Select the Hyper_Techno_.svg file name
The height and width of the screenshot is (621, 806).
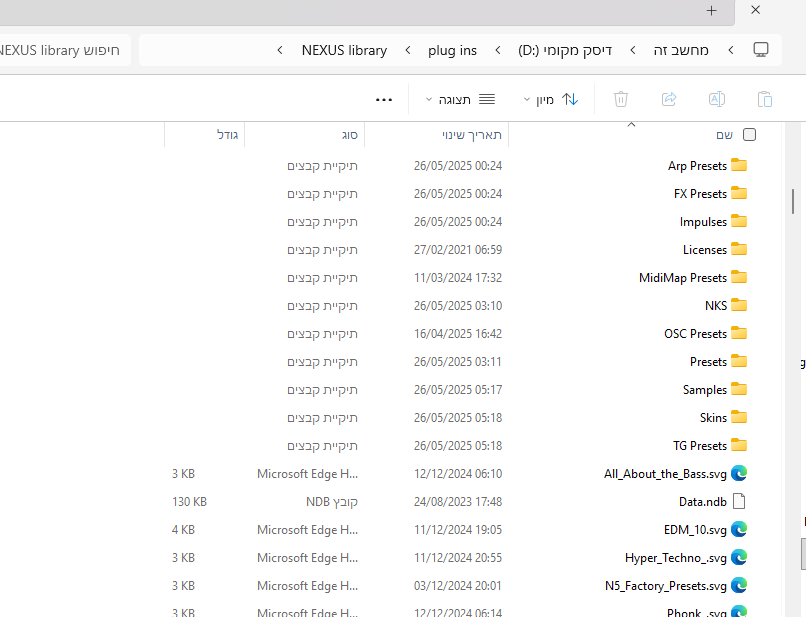click(x=676, y=558)
